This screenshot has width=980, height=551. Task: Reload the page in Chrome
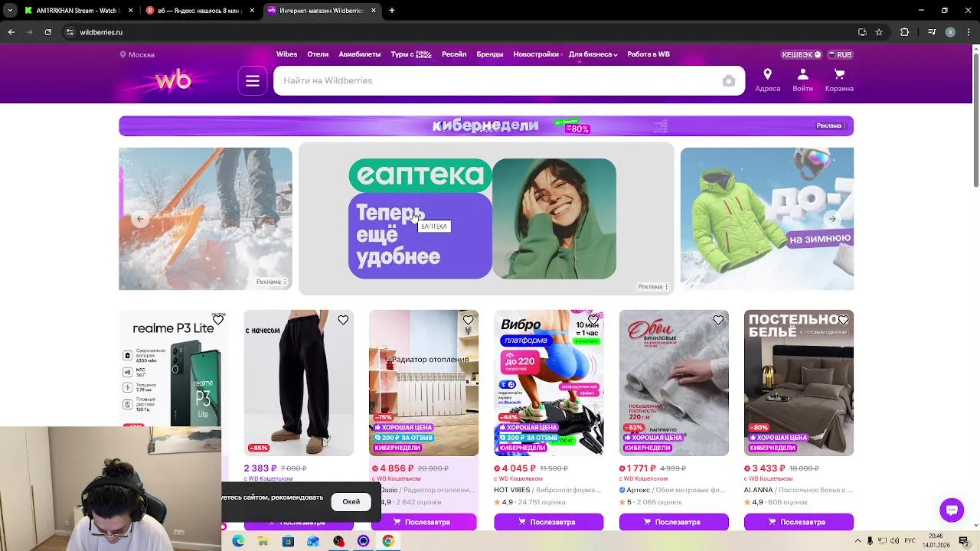47,32
